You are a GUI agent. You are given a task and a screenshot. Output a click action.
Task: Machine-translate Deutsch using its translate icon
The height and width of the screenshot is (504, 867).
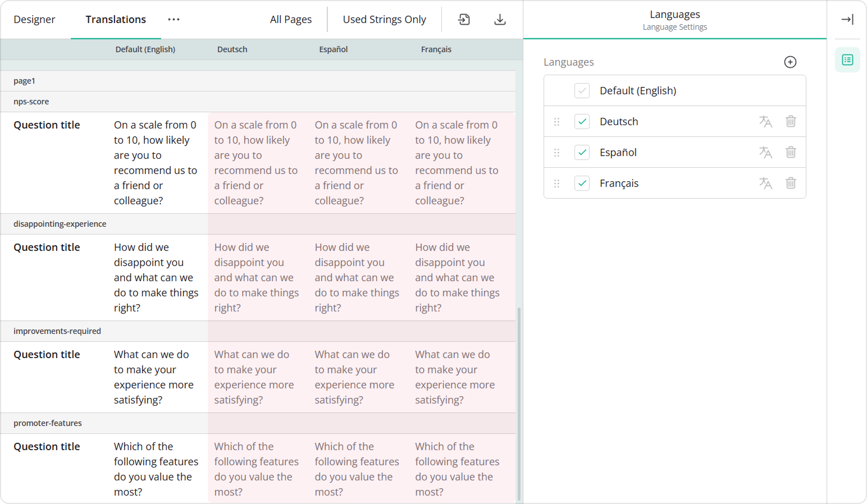click(766, 121)
